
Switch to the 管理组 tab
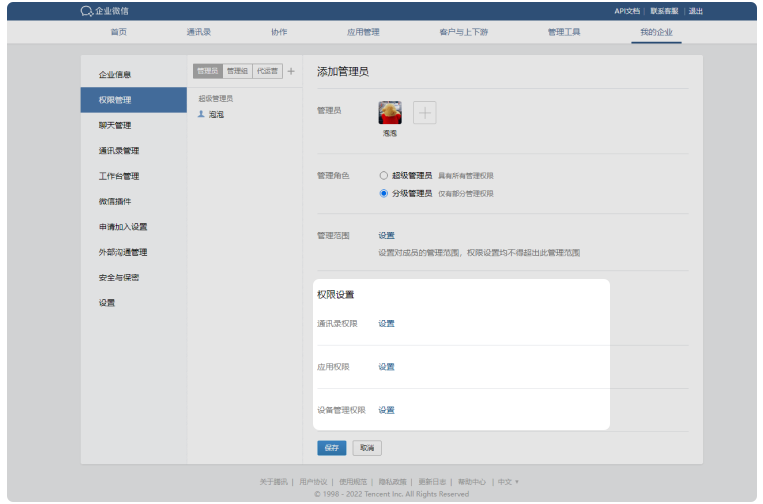pos(237,71)
